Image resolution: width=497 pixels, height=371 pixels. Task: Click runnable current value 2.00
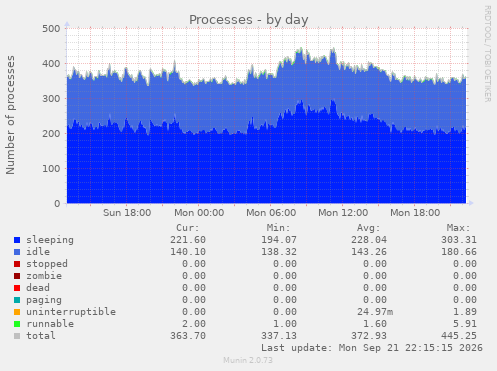pyautogui.click(x=194, y=324)
